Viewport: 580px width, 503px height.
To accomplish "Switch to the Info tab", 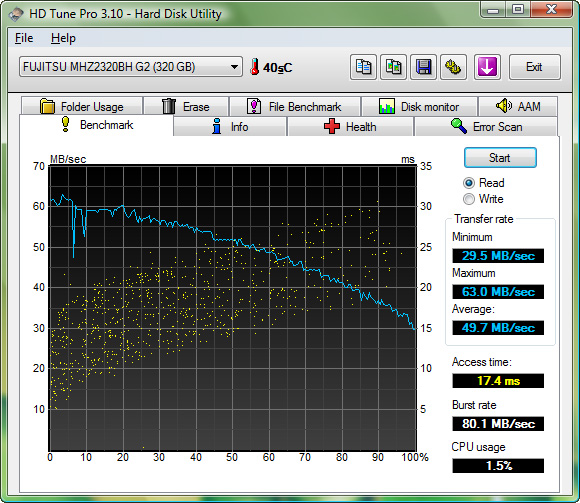I will click(230, 127).
